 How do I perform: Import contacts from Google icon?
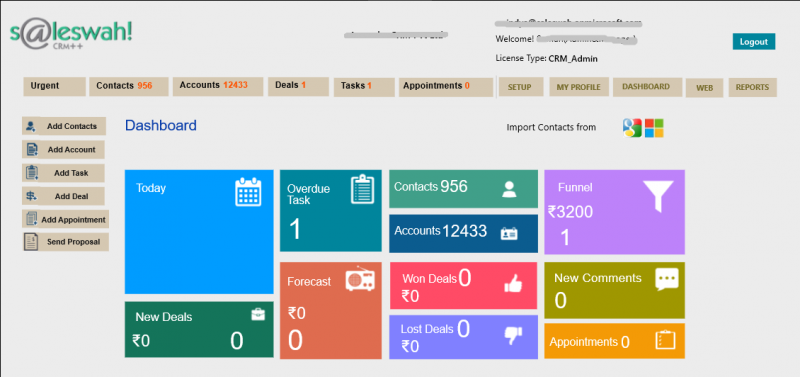pos(632,128)
